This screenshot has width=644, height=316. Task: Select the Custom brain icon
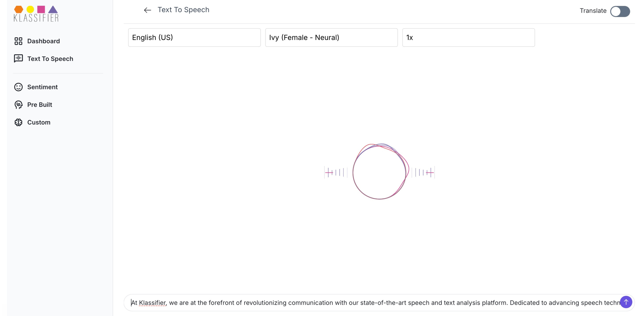(18, 122)
